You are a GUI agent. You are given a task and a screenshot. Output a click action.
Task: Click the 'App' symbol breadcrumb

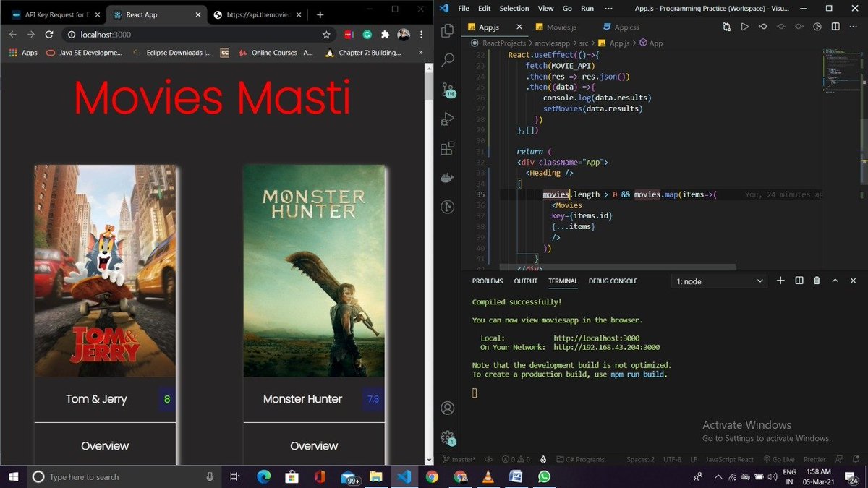tap(650, 43)
